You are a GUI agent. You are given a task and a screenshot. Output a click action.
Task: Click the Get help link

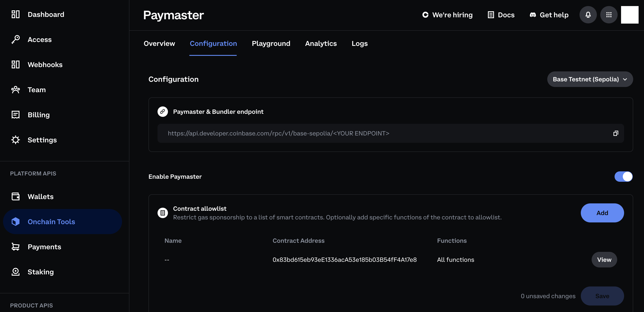(x=549, y=15)
